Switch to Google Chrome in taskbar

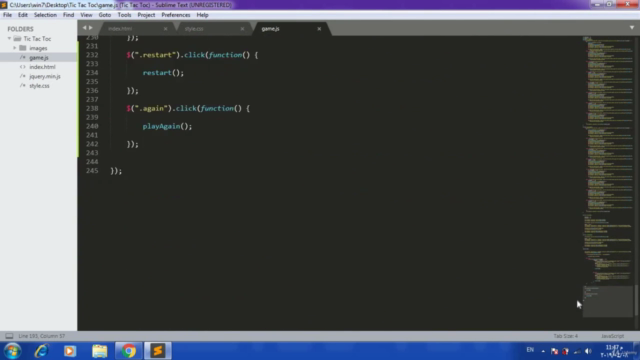click(129, 351)
